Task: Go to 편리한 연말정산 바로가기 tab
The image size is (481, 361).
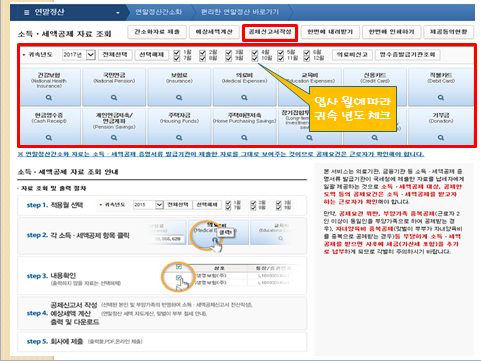Action: click(240, 12)
